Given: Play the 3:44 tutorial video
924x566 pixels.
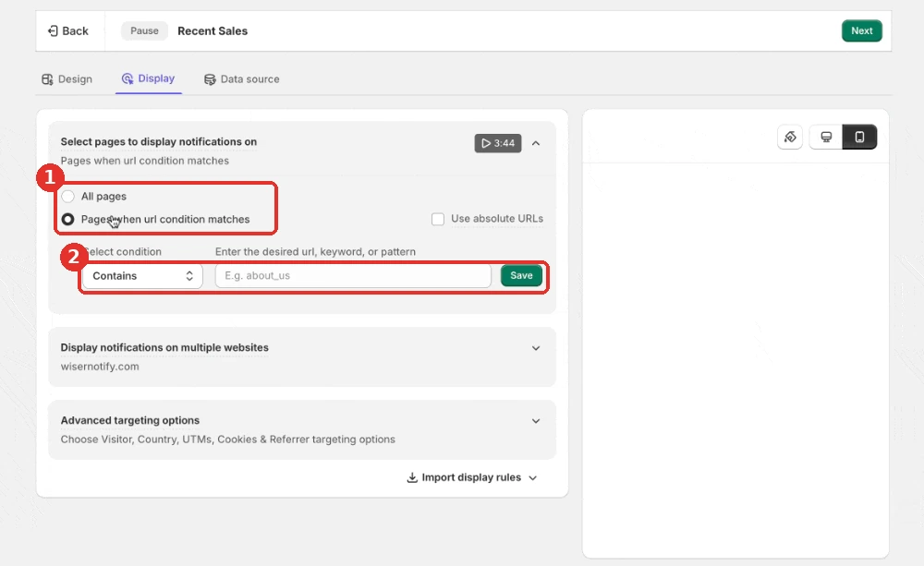Looking at the screenshot, I should [x=498, y=143].
